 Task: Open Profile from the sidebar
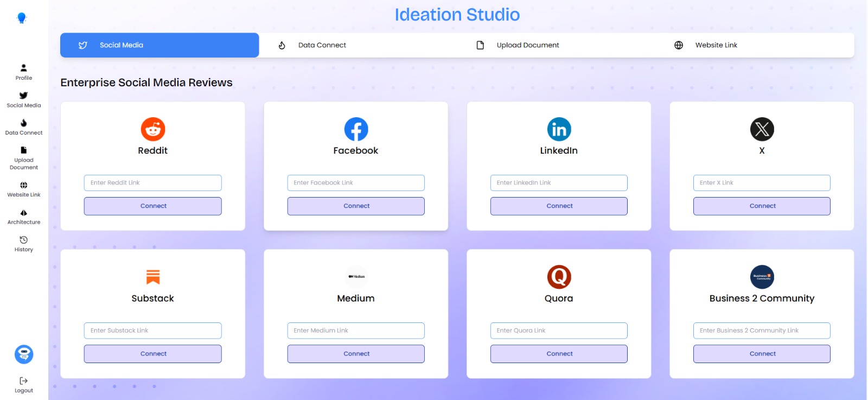(x=24, y=72)
